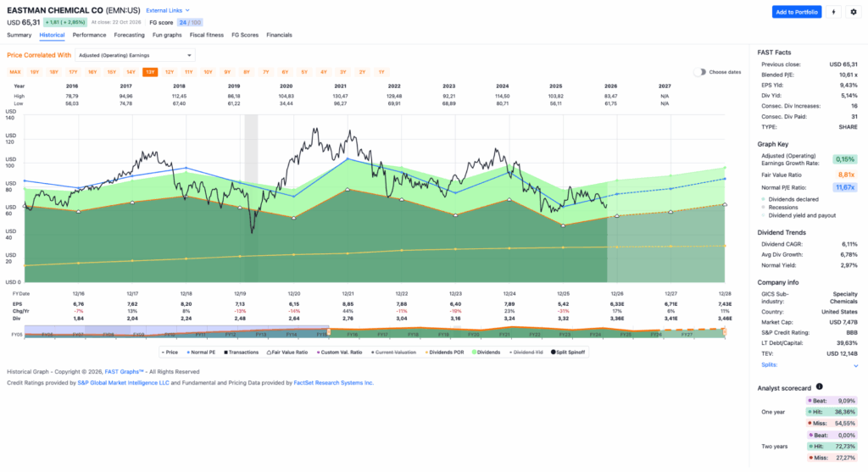Expand the Splits section chevron

tap(856, 366)
